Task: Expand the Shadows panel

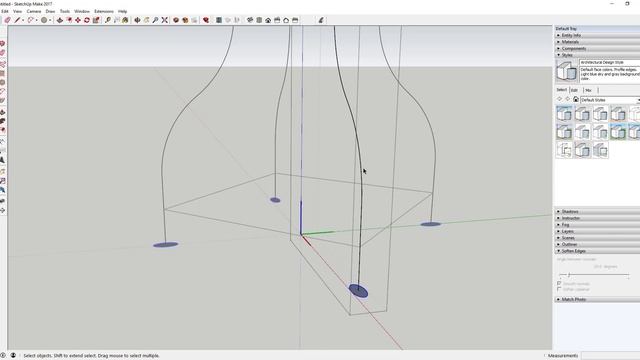Action: point(597,211)
